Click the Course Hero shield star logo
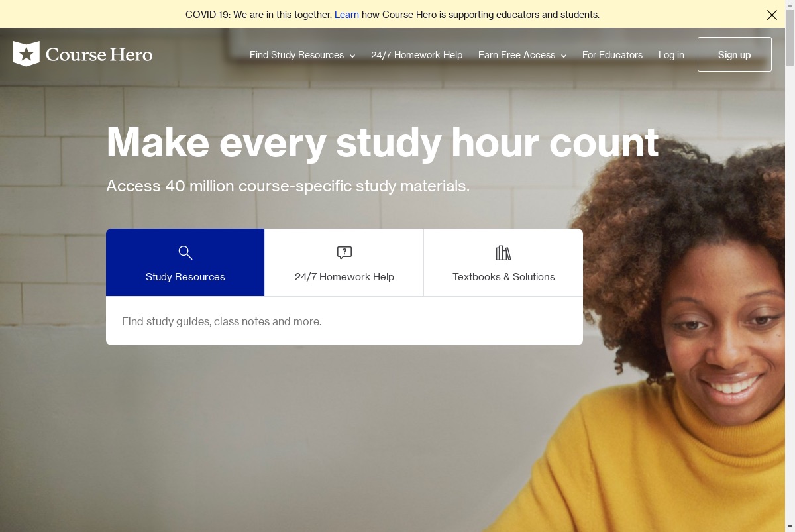 click(x=26, y=54)
